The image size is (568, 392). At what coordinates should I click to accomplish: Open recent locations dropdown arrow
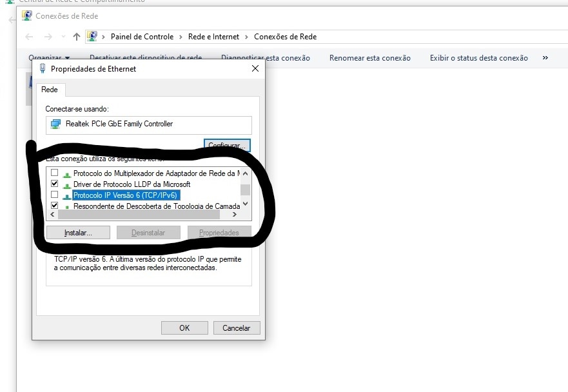click(x=63, y=37)
